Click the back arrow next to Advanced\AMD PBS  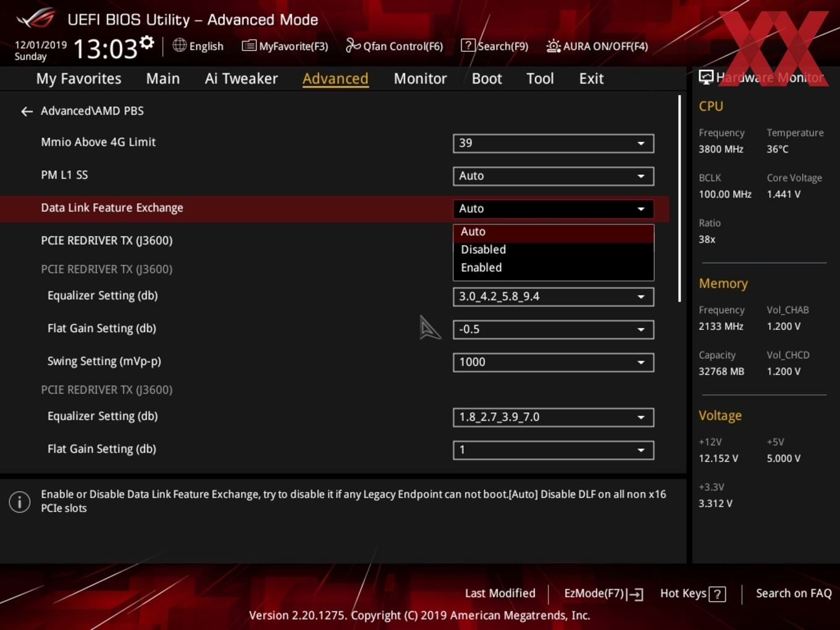click(x=27, y=111)
